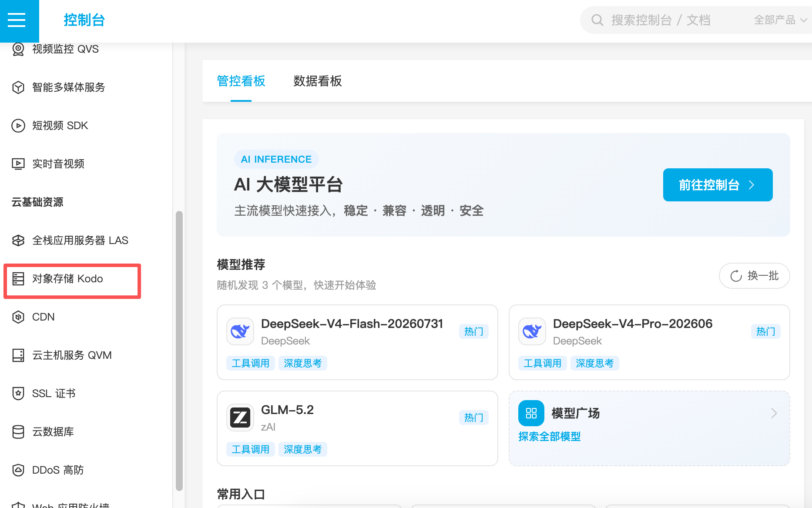The width and height of the screenshot is (812, 508).
Task: Click the SSL 证书 shield icon
Action: point(18,394)
